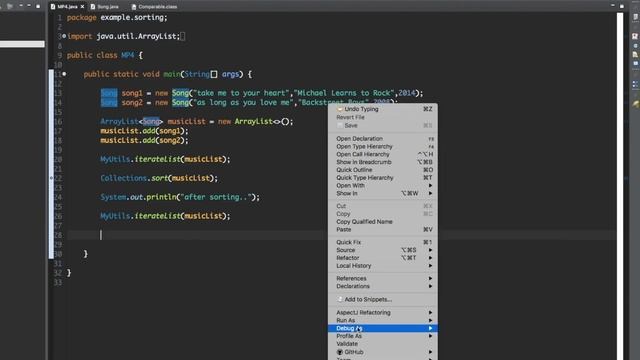Viewport: 640px width, 360px height.
Task: Choose Quick Outline from context menu
Action: click(x=383, y=169)
